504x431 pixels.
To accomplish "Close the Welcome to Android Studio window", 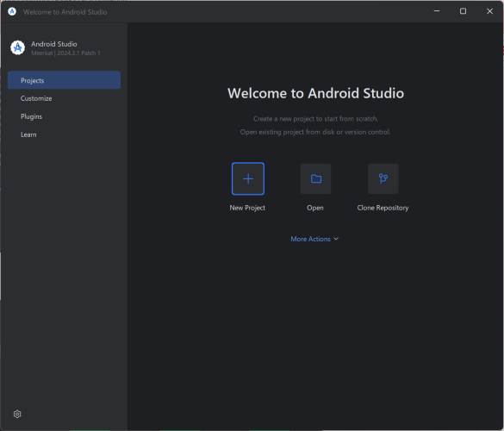I will pyautogui.click(x=489, y=11).
